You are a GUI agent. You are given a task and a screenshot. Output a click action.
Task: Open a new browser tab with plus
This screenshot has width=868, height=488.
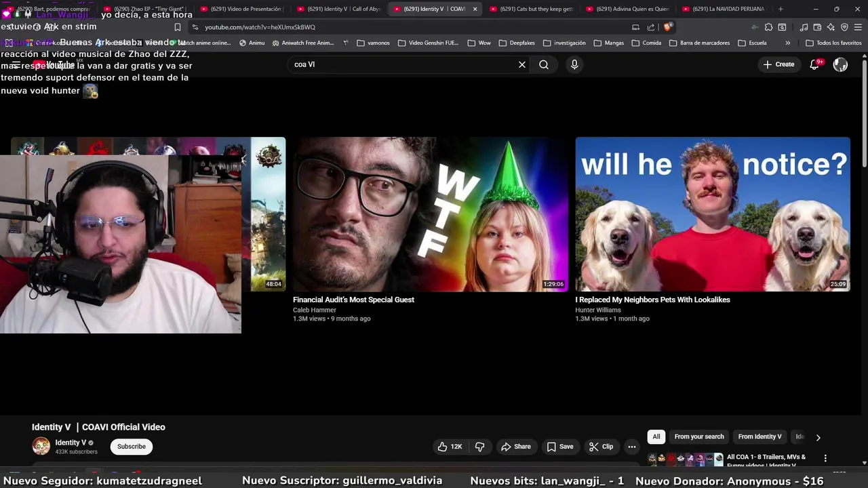pos(781,9)
